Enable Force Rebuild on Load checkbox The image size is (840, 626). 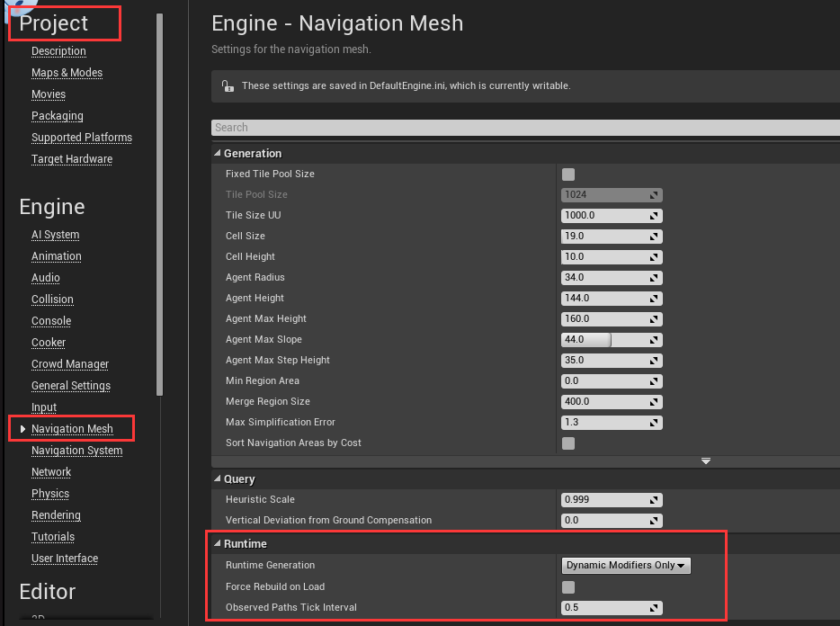coord(568,587)
